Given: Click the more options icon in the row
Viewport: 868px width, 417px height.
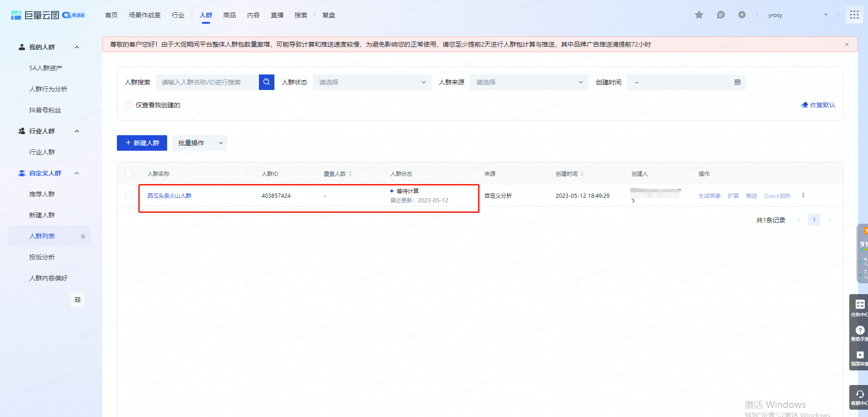Looking at the screenshot, I should click(803, 195).
